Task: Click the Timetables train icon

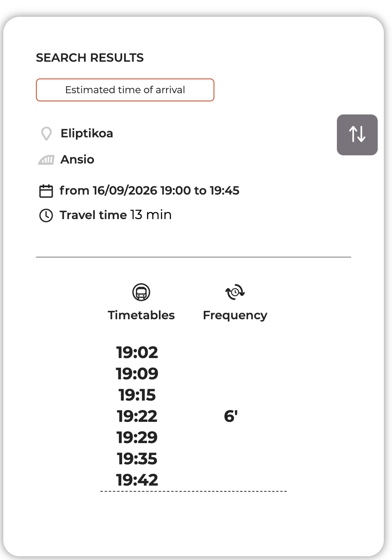Action: [141, 292]
